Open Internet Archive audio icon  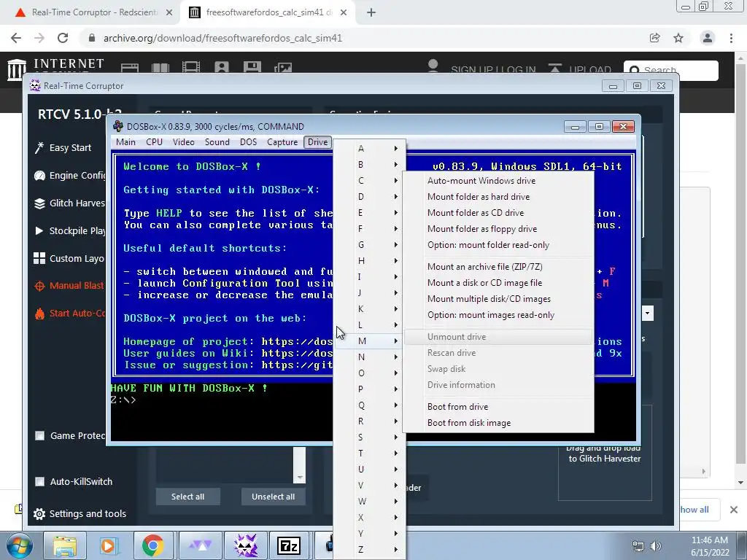point(222,68)
